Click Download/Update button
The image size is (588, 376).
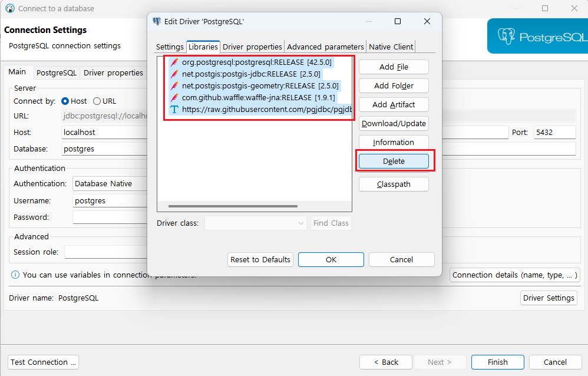click(x=394, y=123)
